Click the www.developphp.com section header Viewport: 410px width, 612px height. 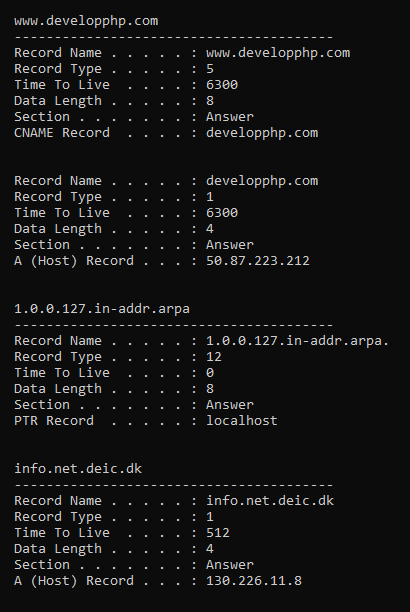(86, 21)
